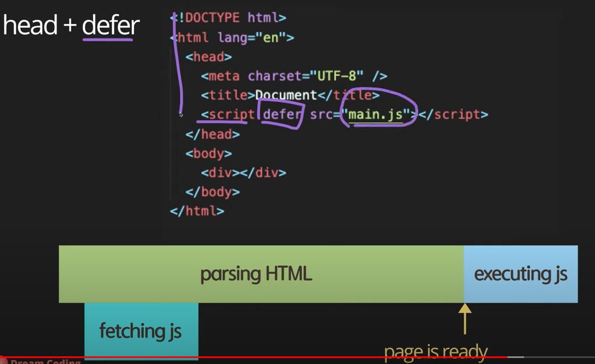Click the 'html lang="en"' code line
Screen dimensions: 595x364
pos(232,37)
